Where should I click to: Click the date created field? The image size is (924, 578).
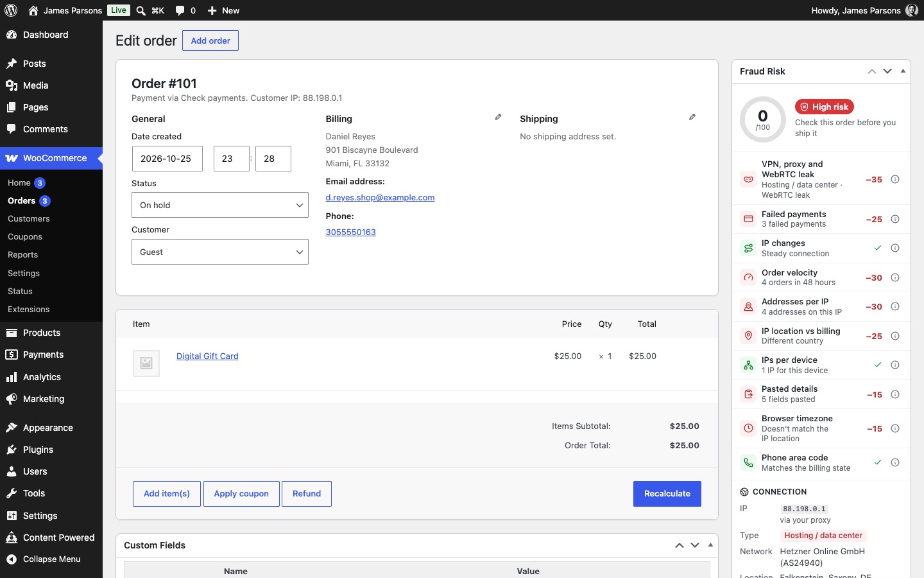click(167, 159)
